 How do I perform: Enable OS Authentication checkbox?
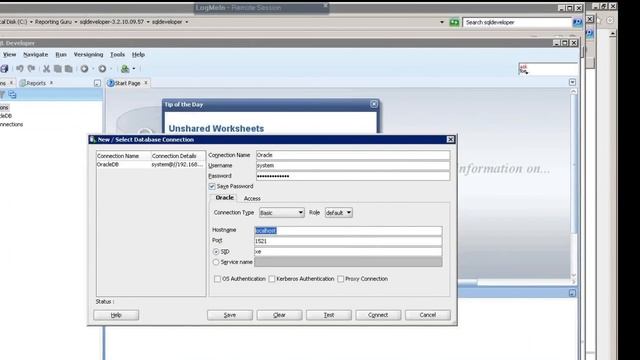pos(217,279)
